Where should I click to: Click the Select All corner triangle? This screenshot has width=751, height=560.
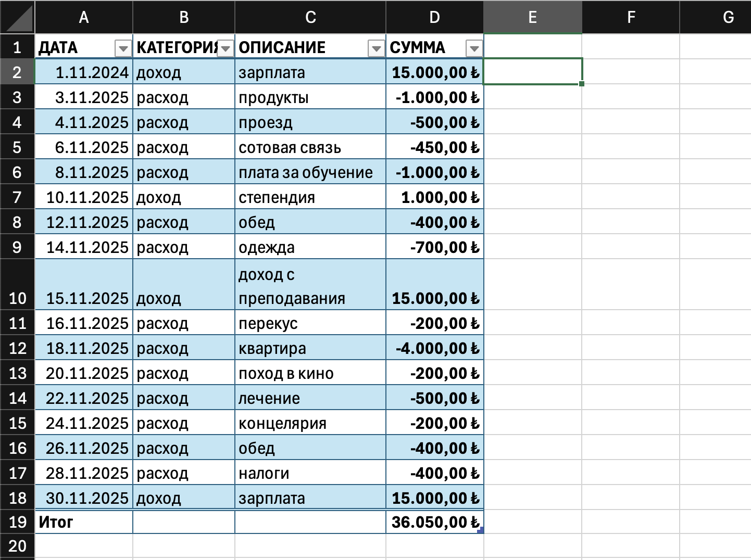click(x=17, y=17)
